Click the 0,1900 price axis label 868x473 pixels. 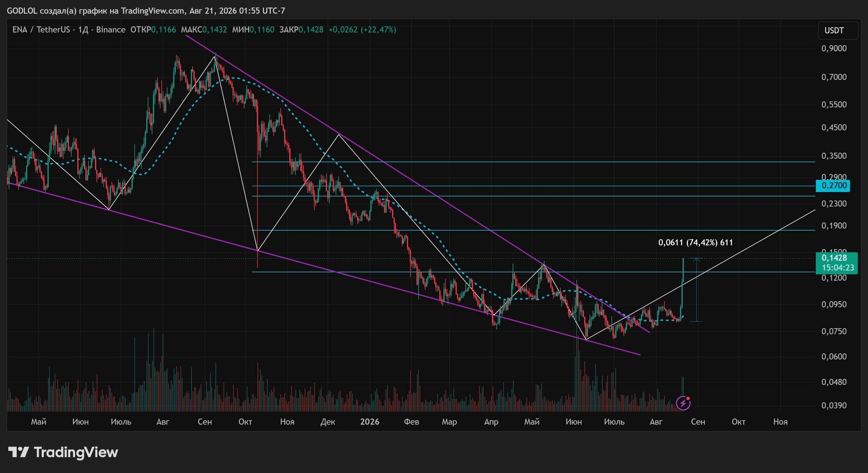(x=834, y=225)
